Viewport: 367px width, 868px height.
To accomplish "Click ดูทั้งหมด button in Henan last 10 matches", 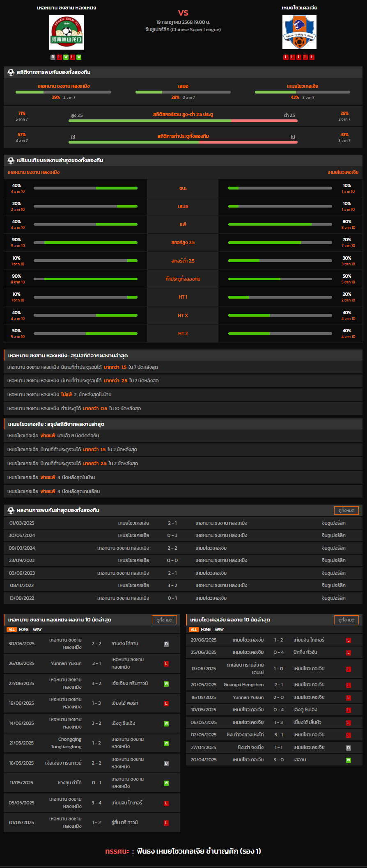I will point(164,620).
